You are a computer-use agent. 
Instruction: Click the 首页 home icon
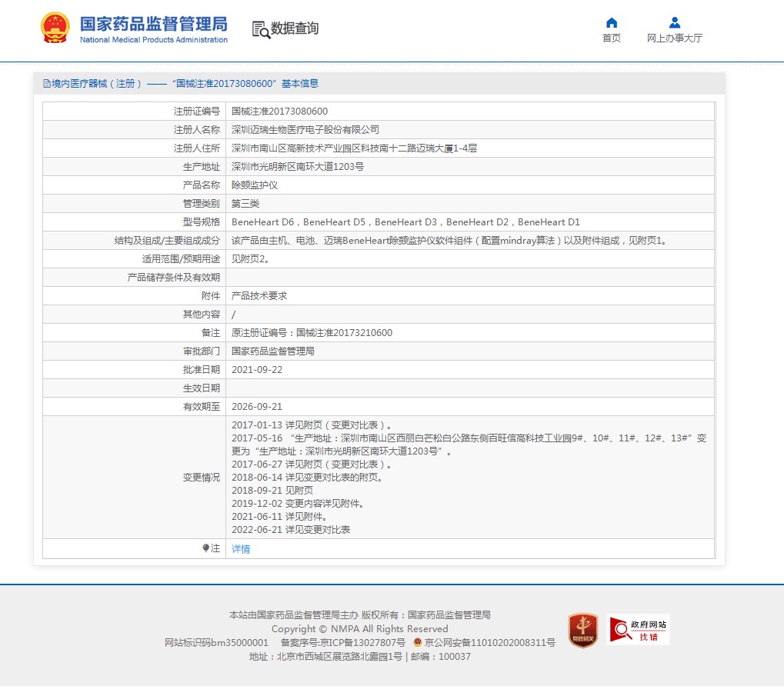point(612,22)
